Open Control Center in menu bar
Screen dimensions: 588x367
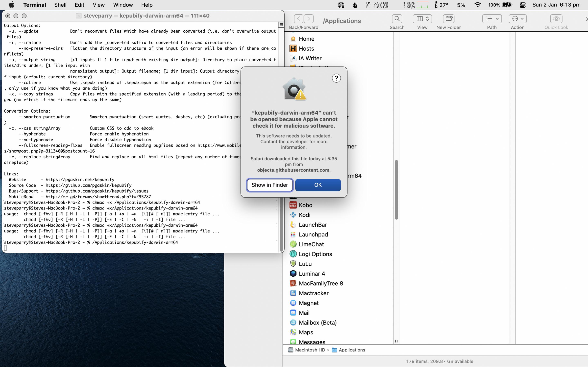click(523, 5)
